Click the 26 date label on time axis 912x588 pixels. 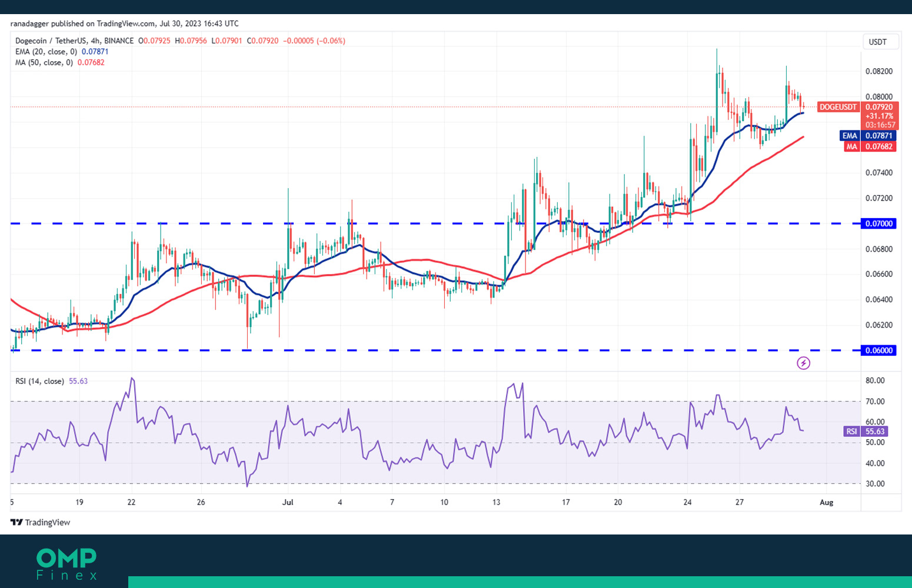201,502
